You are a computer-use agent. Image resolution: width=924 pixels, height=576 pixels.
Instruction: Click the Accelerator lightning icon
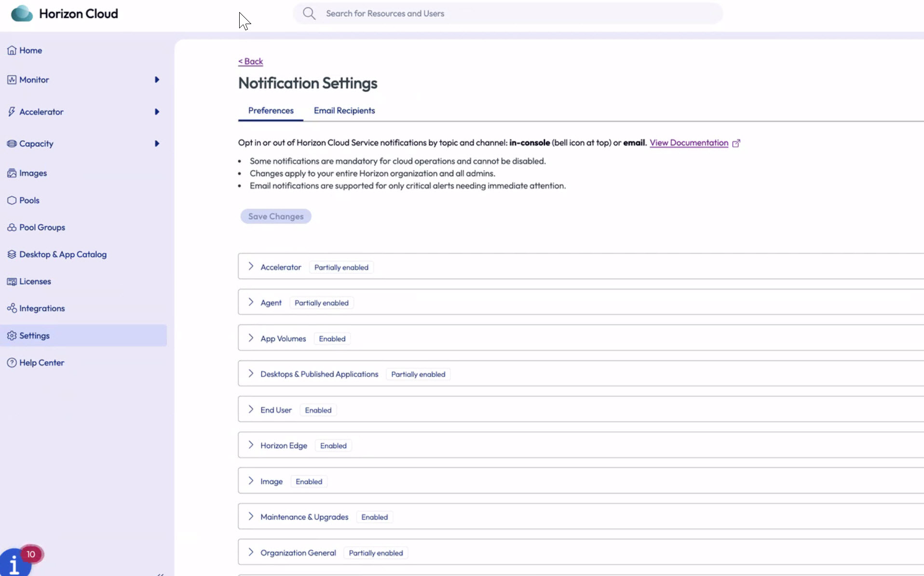click(x=12, y=111)
